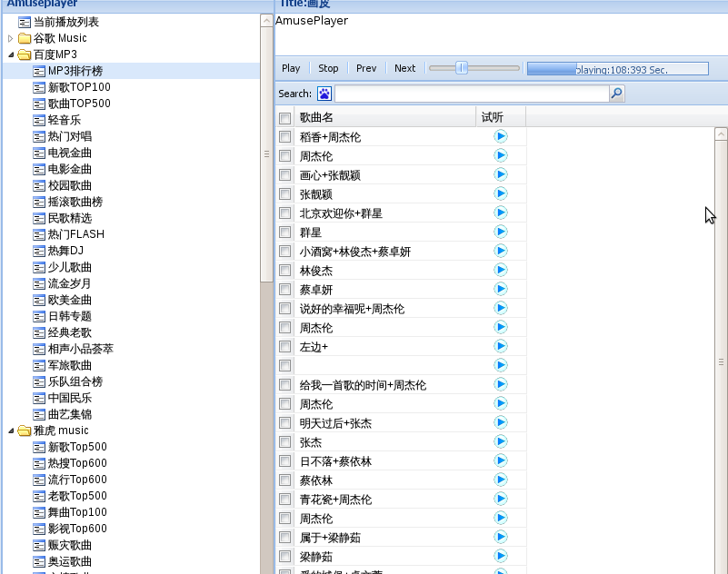Toggle the select-all checkbox in the song header
The image size is (728, 574).
point(285,118)
